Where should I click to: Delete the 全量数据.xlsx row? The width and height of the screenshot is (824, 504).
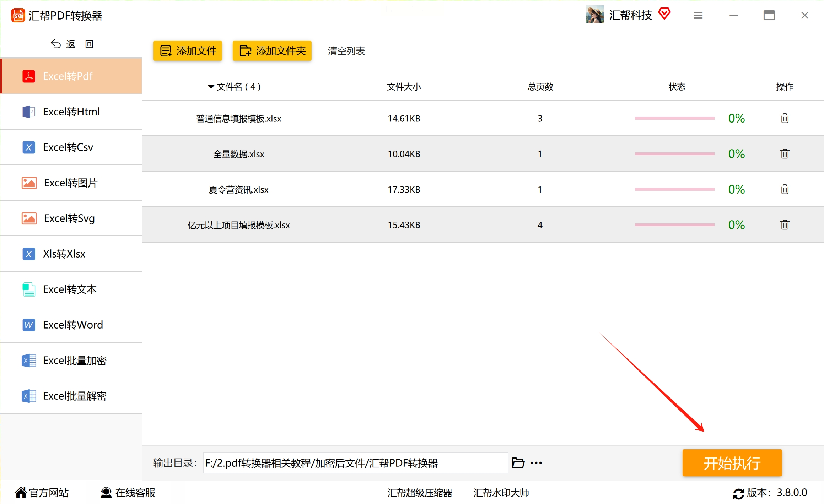coord(785,154)
